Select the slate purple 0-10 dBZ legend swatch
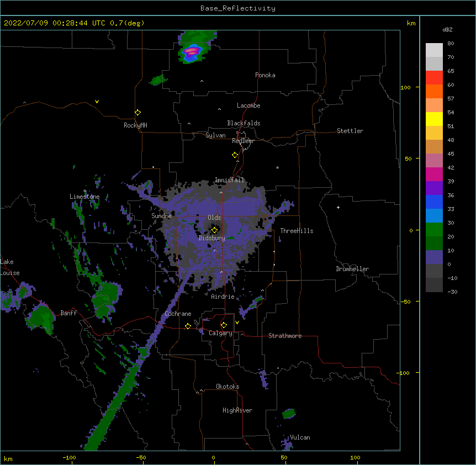Viewport: 476px width, 465px height. (x=434, y=257)
